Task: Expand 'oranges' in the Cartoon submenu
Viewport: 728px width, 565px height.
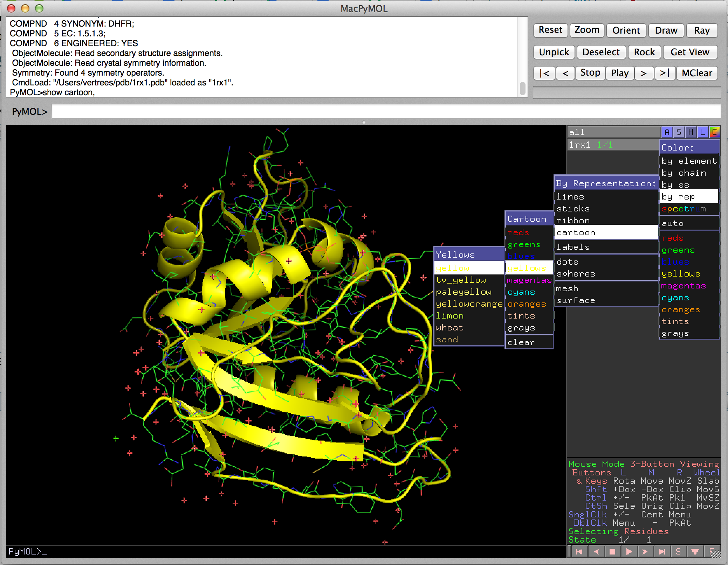Action: click(x=529, y=304)
